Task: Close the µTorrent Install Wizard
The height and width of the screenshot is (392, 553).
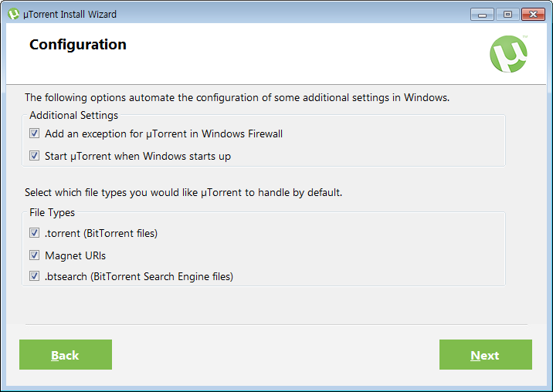Action: coord(533,15)
